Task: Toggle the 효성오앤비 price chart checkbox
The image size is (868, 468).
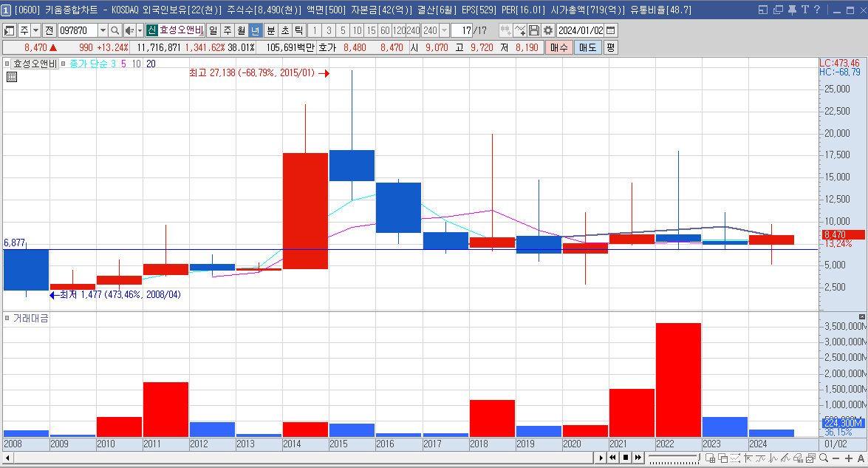Action: [7, 64]
